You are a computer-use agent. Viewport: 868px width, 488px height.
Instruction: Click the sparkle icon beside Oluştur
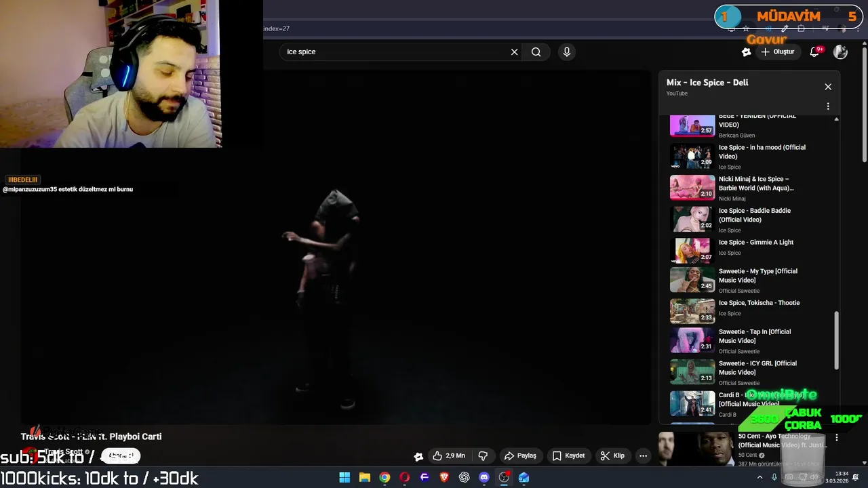[746, 52]
